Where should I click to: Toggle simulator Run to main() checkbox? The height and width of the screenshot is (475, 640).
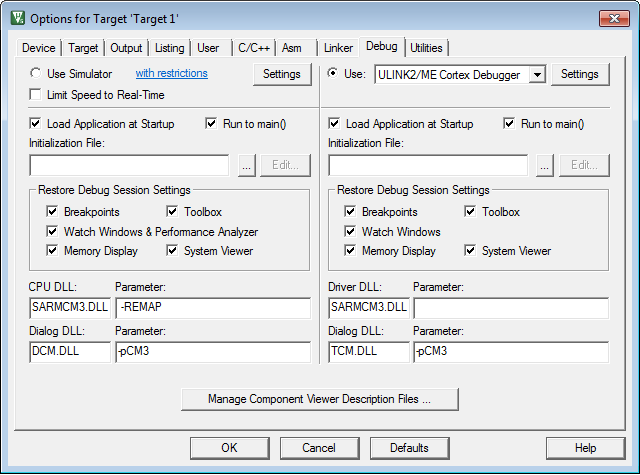(211, 123)
